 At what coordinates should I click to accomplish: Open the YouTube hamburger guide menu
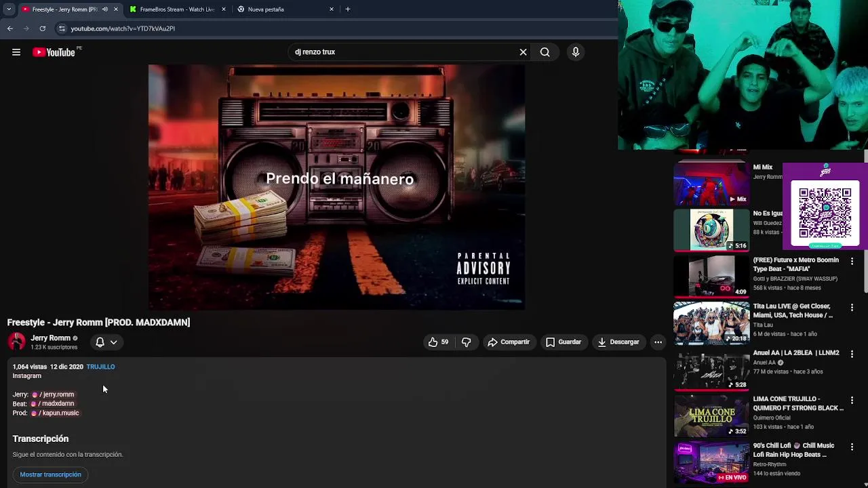16,52
